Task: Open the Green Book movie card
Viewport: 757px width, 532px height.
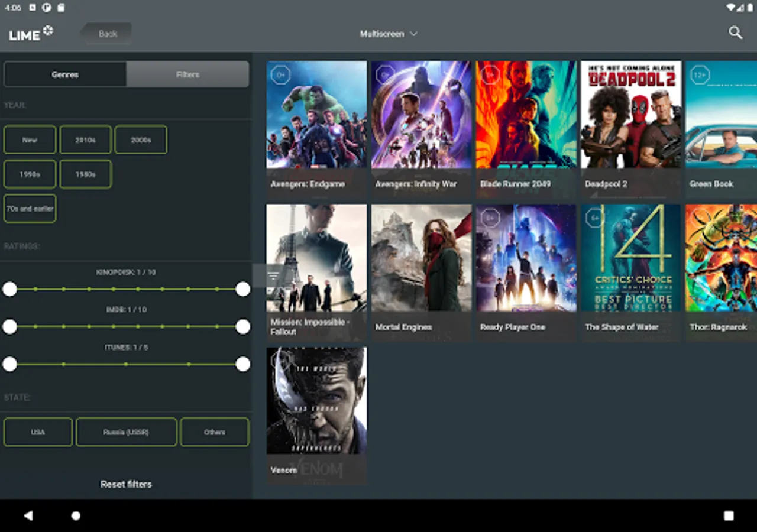Action: pos(722,129)
